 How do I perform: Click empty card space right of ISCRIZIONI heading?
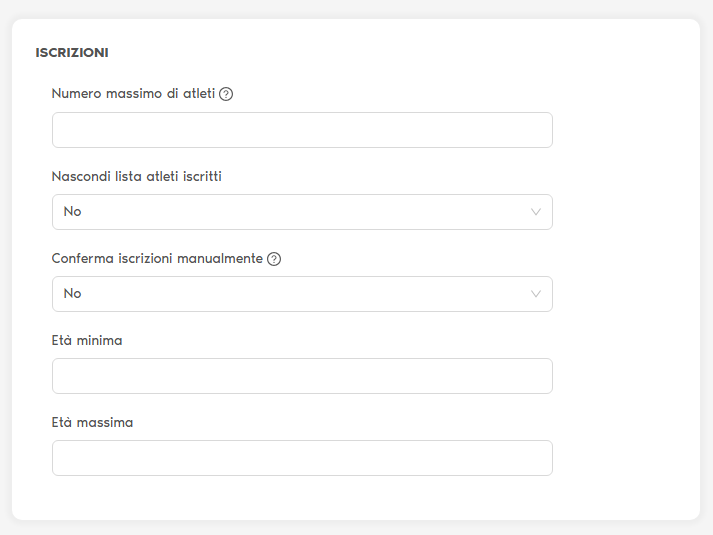(400, 52)
